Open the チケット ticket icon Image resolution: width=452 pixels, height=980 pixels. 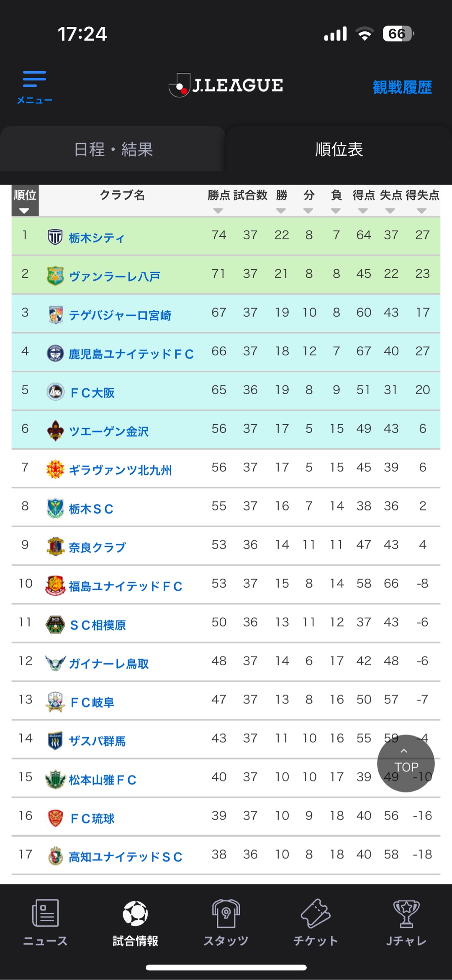(x=316, y=913)
